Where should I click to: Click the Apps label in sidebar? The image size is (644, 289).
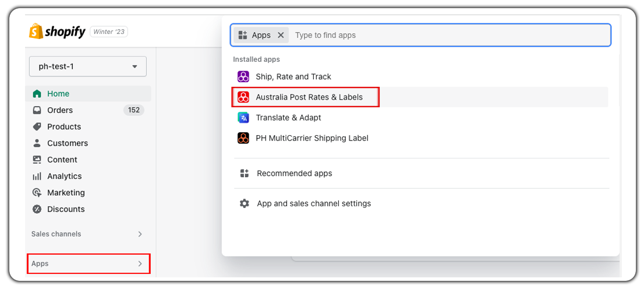pos(40,263)
